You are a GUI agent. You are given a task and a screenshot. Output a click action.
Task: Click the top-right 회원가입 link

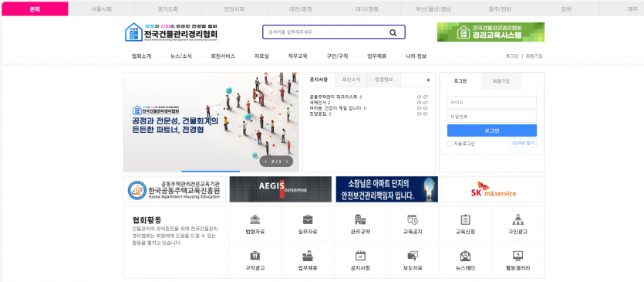pos(534,56)
